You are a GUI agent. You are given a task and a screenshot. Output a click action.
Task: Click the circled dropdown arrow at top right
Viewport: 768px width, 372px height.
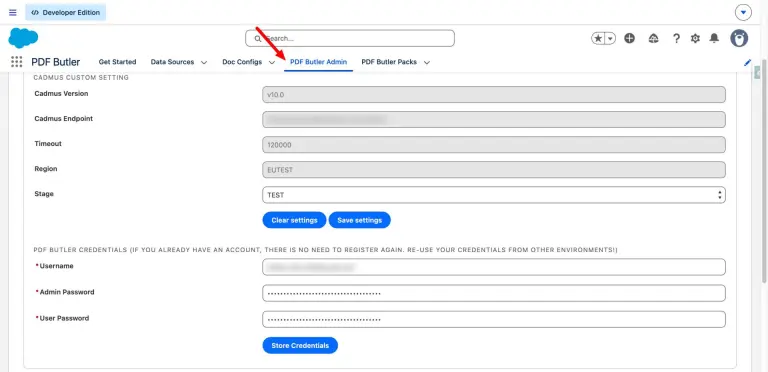(x=743, y=12)
